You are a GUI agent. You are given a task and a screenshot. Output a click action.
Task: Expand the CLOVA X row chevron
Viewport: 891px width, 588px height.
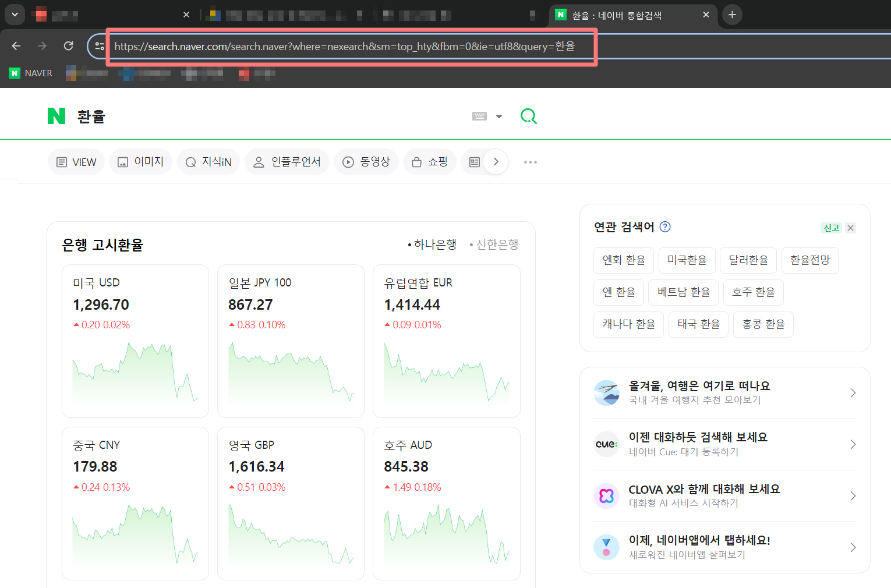point(853,496)
